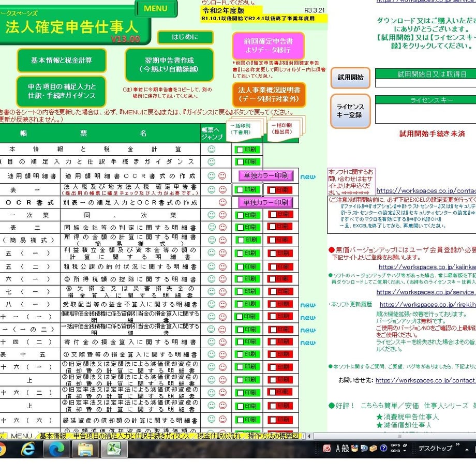This screenshot has width=476, height=476.
Task: Open お問い合せ先 contact link
Action: tap(425, 380)
